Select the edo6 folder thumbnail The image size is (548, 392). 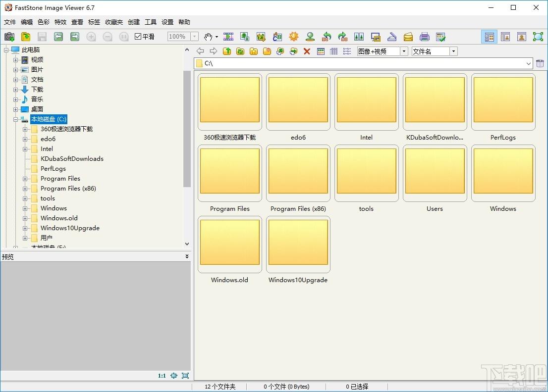click(298, 102)
